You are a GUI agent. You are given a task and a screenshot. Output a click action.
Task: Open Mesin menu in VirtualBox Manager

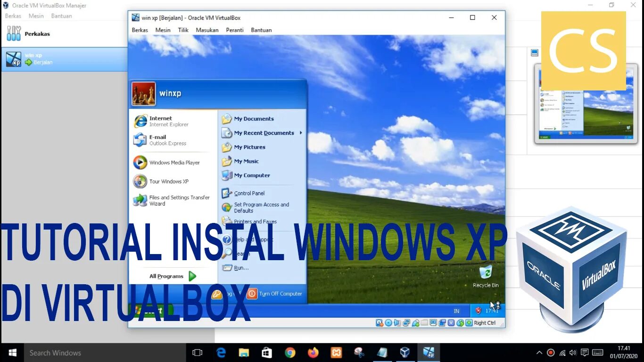tap(36, 16)
